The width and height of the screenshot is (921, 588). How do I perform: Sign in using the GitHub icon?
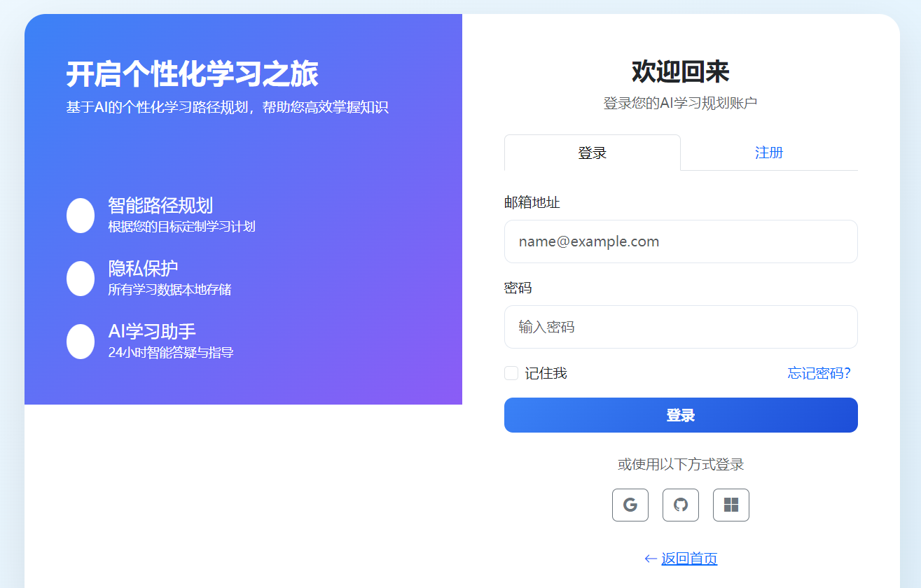(x=680, y=505)
